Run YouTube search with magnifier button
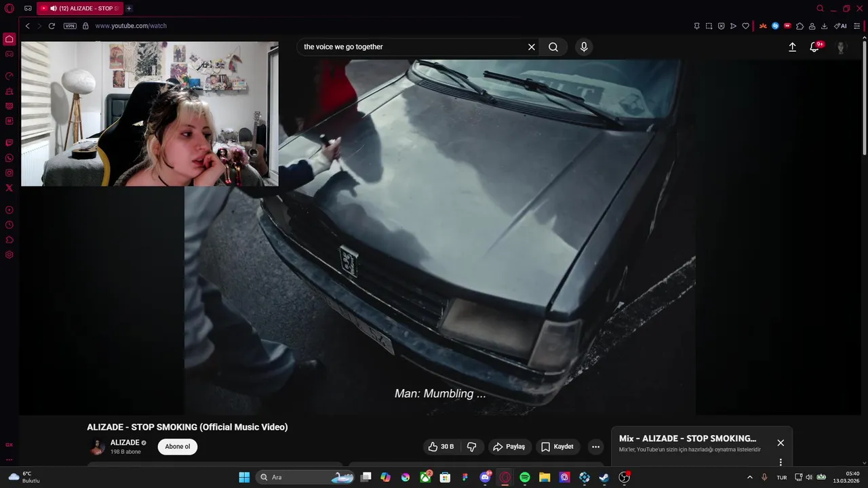The width and height of the screenshot is (868, 488). [x=553, y=47]
